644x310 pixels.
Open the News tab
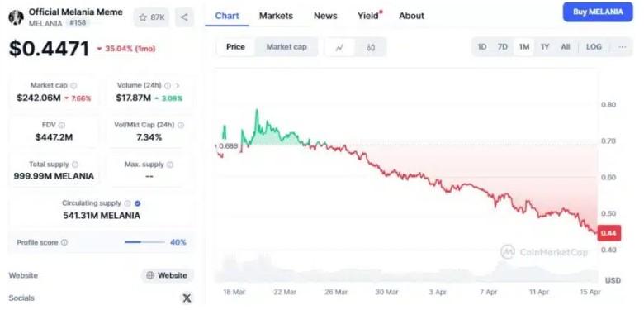point(325,16)
